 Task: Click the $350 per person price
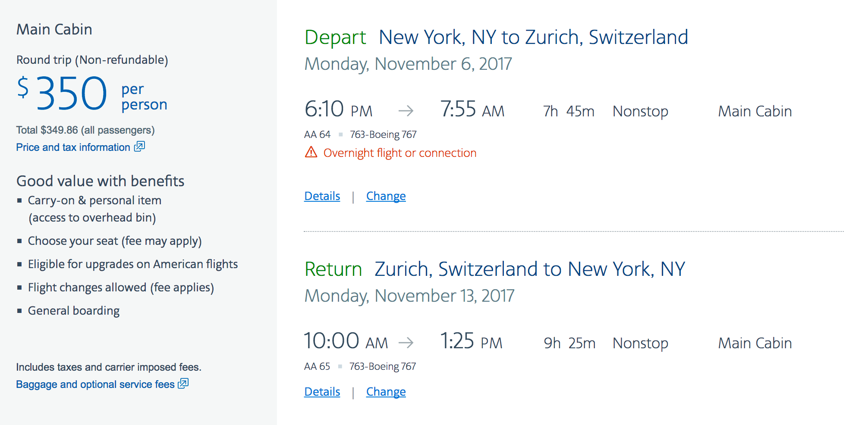click(71, 94)
